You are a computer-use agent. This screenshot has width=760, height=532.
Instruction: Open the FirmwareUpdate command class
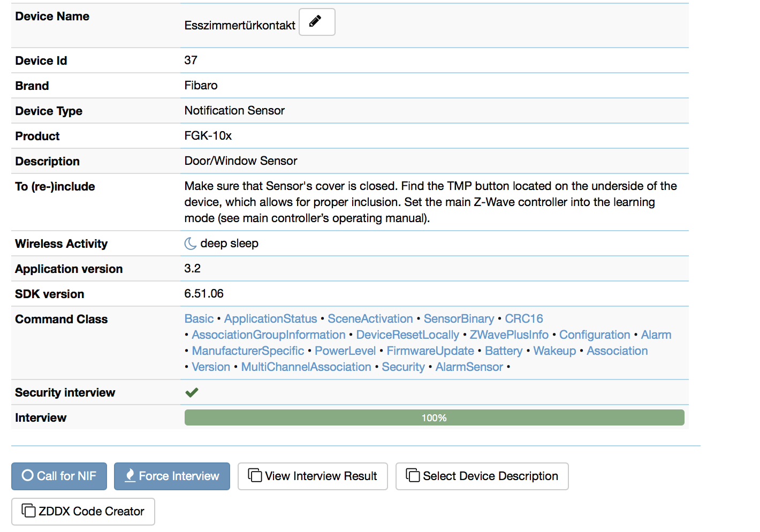pyautogui.click(x=430, y=351)
